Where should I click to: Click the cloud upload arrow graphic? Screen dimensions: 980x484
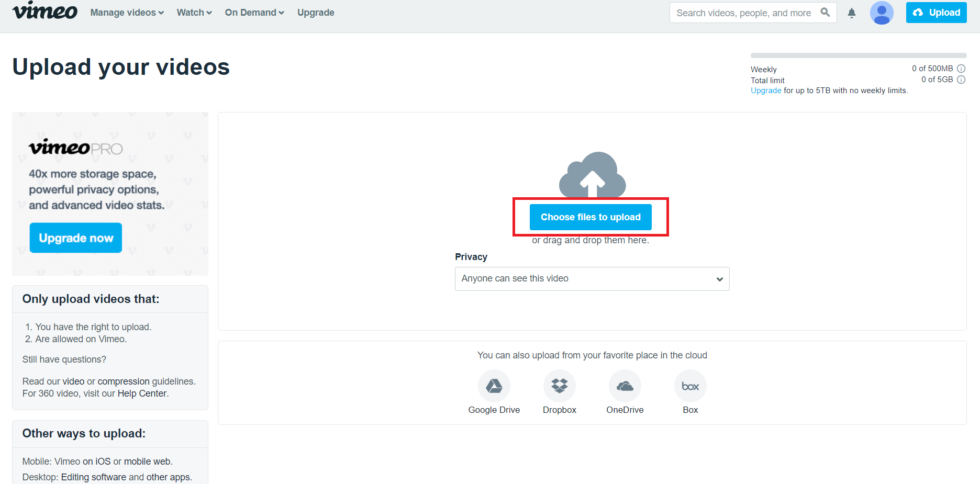coord(592,175)
